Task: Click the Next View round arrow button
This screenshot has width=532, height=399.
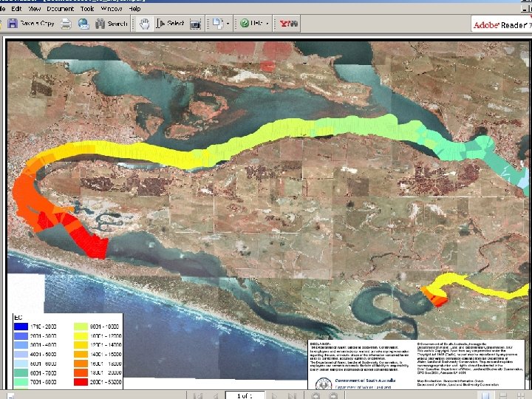Action: (333, 395)
